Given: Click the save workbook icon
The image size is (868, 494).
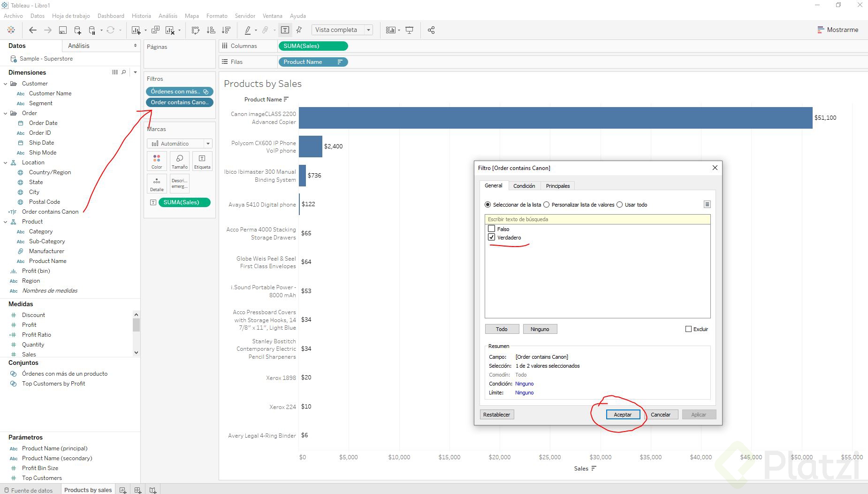Looking at the screenshot, I should click(x=62, y=30).
